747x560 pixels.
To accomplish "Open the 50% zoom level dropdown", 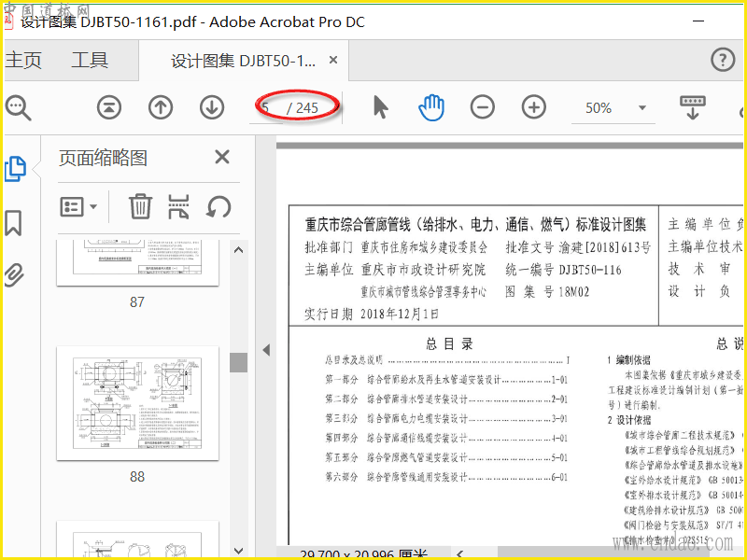I will (x=642, y=108).
